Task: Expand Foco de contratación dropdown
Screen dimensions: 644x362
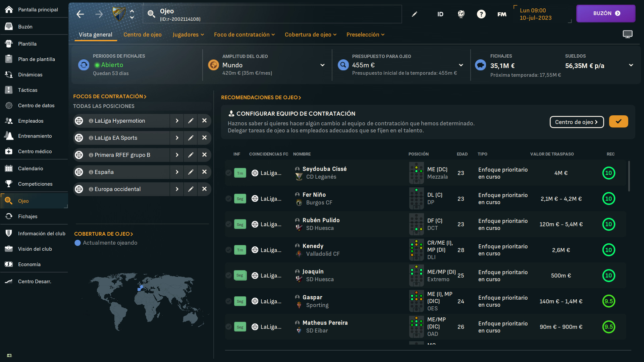Action: [244, 35]
